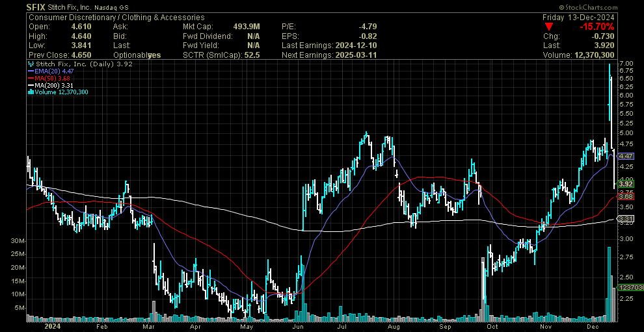The image size is (644, 332).
Task: Click the 2.25 price axis label
Action: coord(626,299)
